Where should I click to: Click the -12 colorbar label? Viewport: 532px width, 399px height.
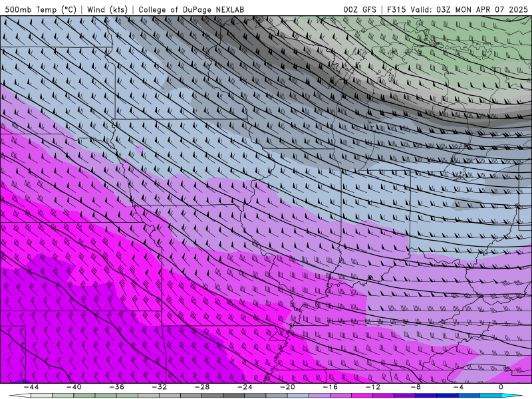(x=373, y=387)
